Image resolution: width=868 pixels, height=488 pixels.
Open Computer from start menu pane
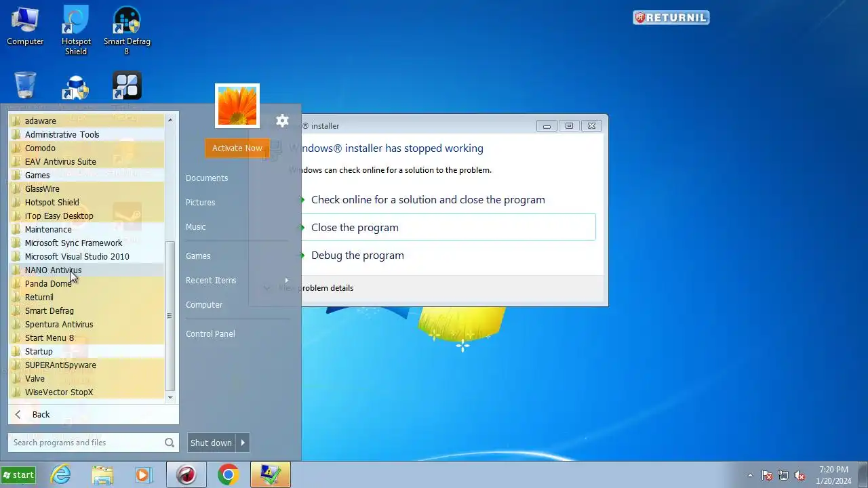204,304
